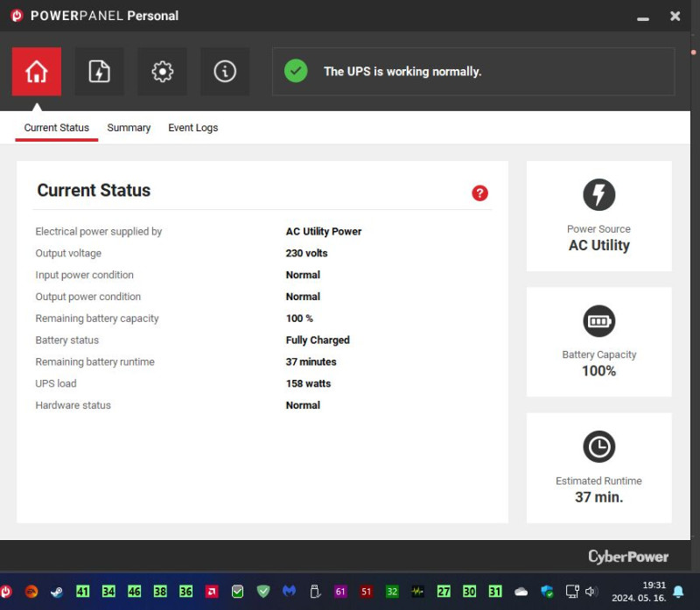Screen dimensions: 700x610
Task: Click the temperature tray icon showing 34
Action: point(108,592)
